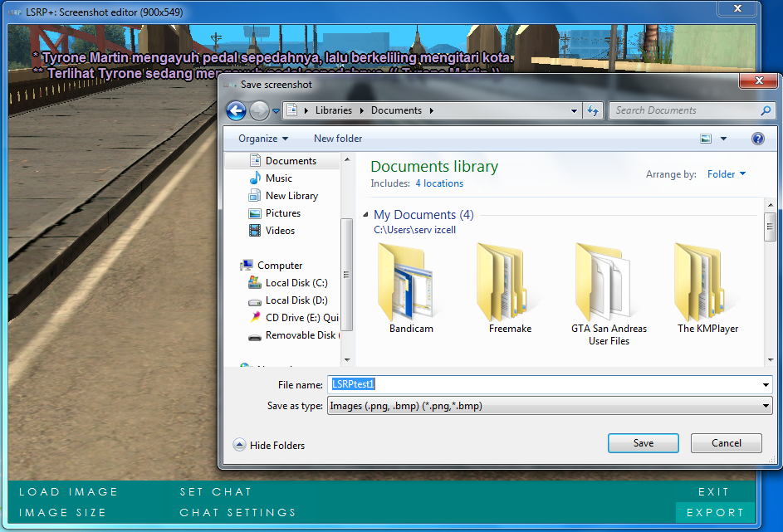This screenshot has width=783, height=532.
Task: Click file list scroll up arrow
Action: [770, 205]
